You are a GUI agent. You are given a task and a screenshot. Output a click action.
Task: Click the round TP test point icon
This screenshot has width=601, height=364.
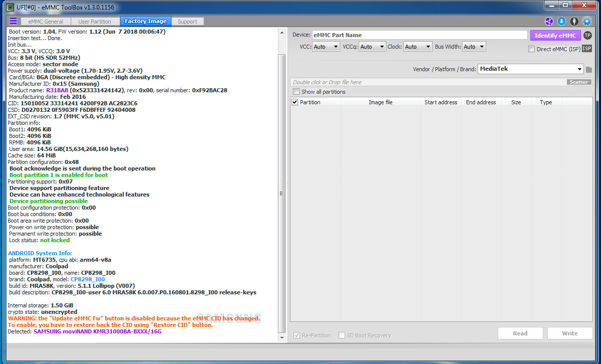tap(587, 35)
